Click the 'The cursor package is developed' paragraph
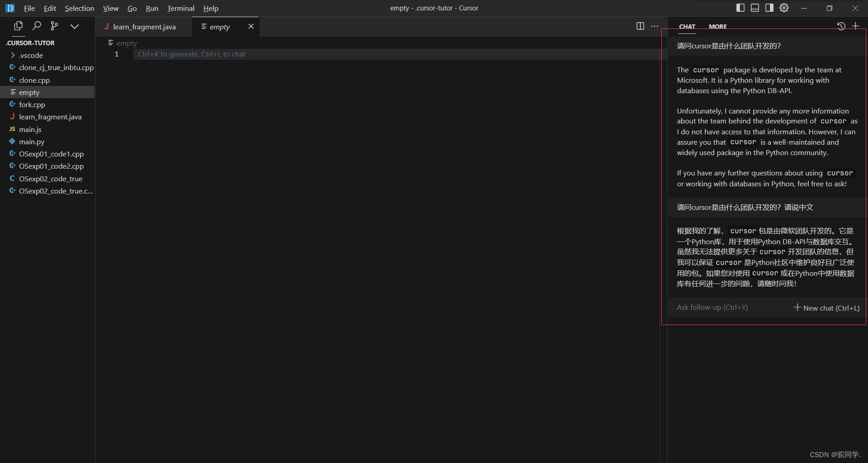Screen dimensions: 868x463 click(x=759, y=80)
